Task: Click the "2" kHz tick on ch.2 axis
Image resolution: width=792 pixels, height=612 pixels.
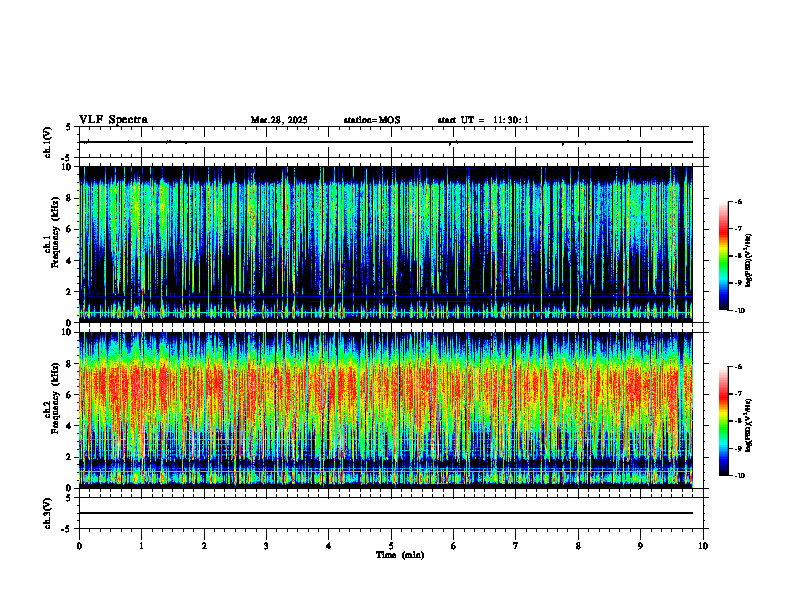Action: click(x=70, y=457)
